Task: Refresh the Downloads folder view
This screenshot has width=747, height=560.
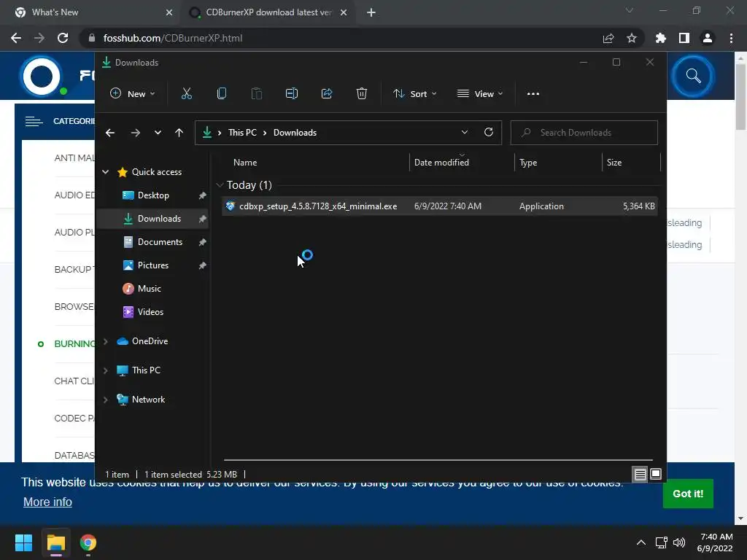Action: pos(488,133)
